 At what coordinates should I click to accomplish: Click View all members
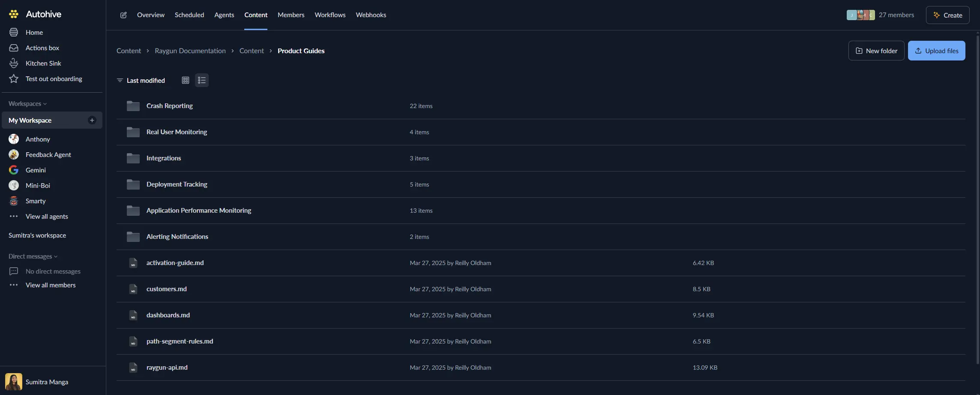(x=51, y=285)
